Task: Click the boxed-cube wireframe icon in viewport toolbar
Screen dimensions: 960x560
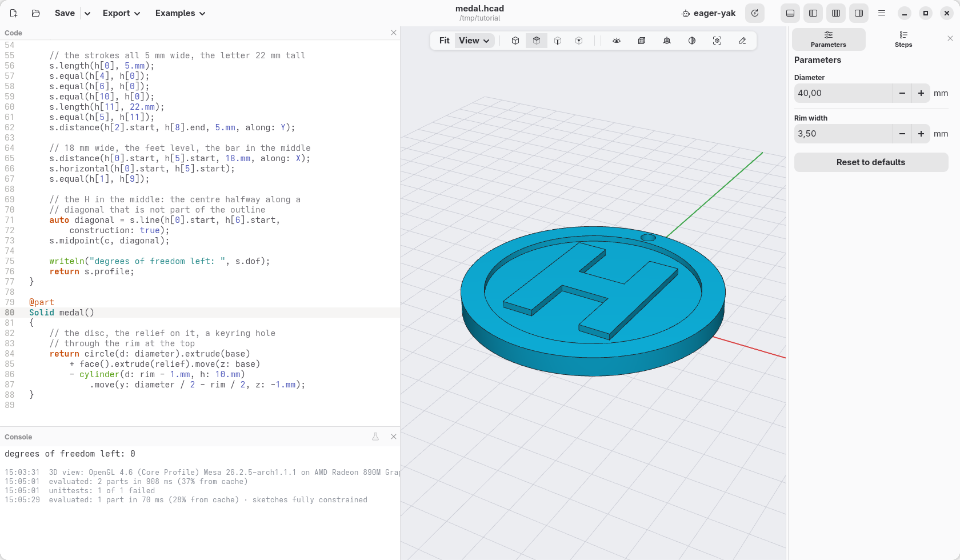Action: point(642,41)
